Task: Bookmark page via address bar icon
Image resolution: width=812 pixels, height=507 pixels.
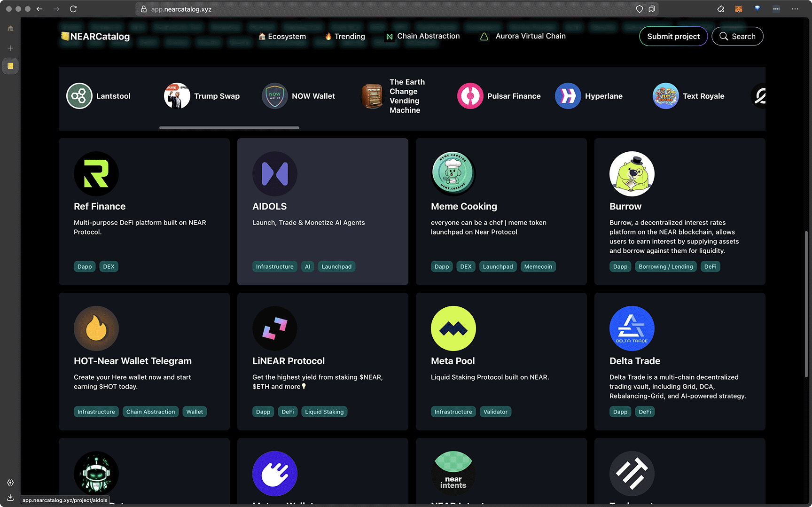Action: coord(652,9)
